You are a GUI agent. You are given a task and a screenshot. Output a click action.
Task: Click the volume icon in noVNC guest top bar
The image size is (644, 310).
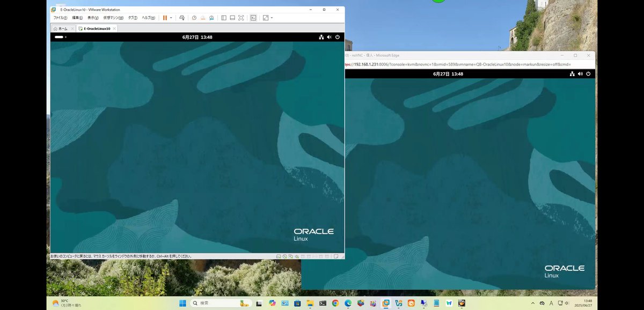coord(580,73)
